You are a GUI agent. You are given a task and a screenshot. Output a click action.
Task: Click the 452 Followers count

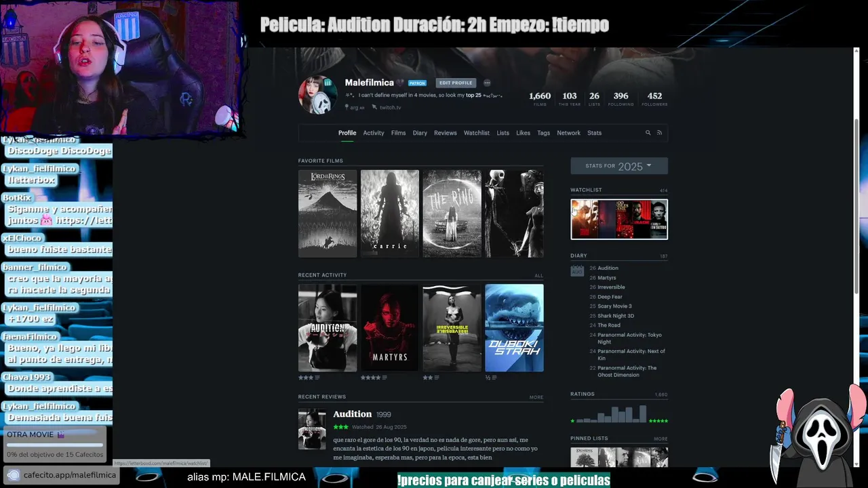(654, 99)
